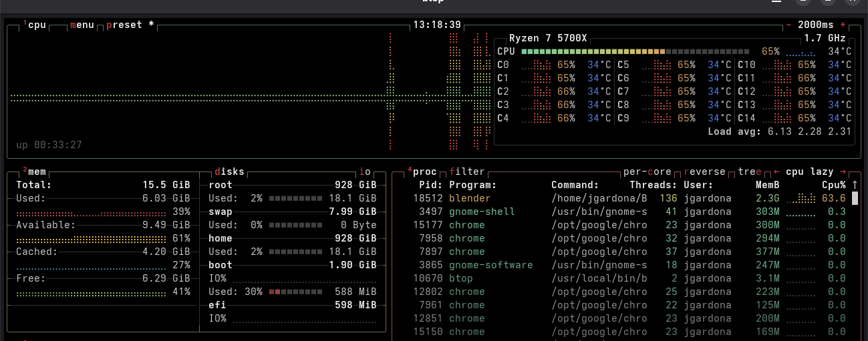The image size is (868, 341).
Task: Click the Program column header
Action: point(473,185)
